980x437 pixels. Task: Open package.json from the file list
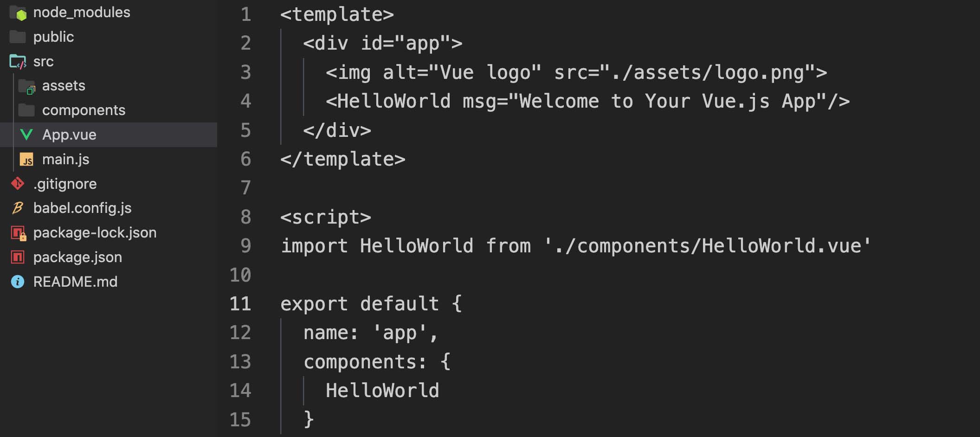(78, 257)
